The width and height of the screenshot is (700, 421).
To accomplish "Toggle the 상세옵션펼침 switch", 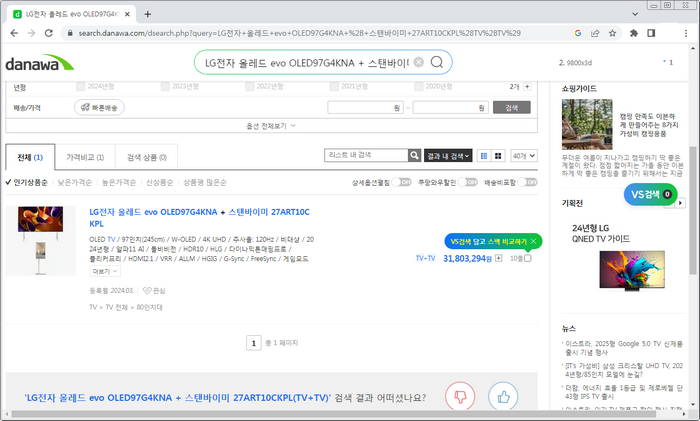I will [402, 182].
